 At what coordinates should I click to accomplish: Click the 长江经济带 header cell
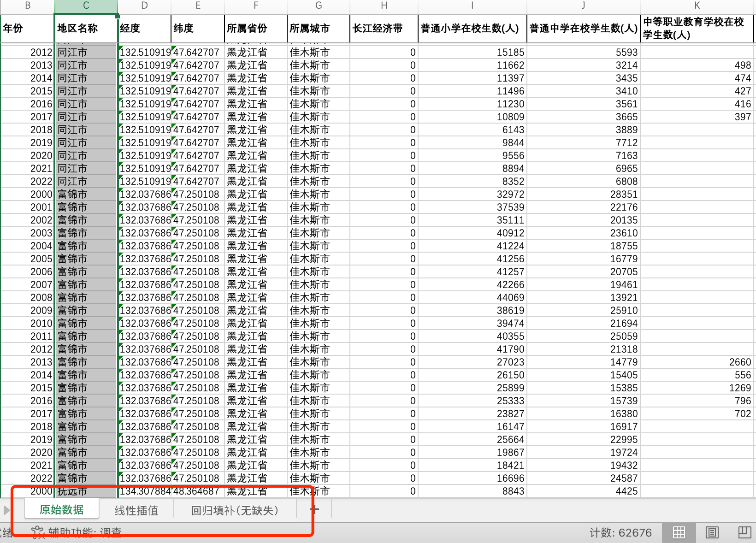point(384,29)
